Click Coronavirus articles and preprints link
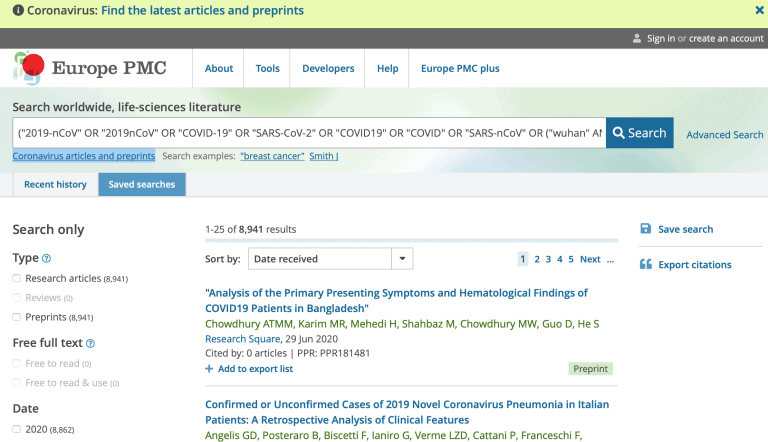 coord(84,156)
